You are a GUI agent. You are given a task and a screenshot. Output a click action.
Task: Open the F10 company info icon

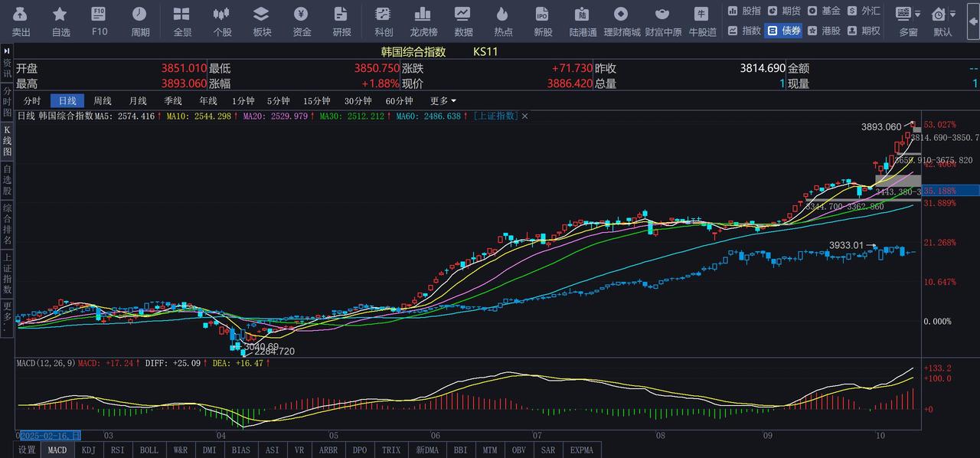tap(99, 15)
